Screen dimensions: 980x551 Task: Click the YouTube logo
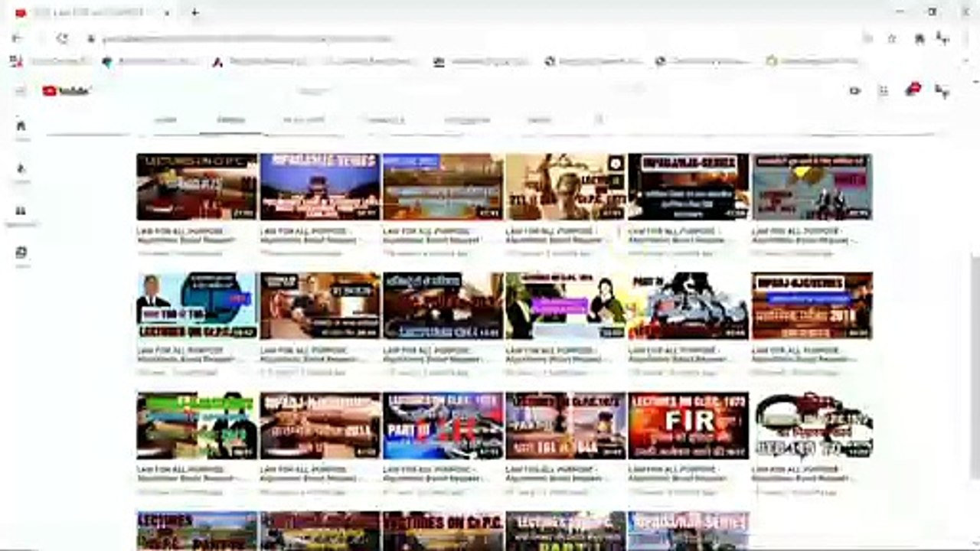click(67, 91)
